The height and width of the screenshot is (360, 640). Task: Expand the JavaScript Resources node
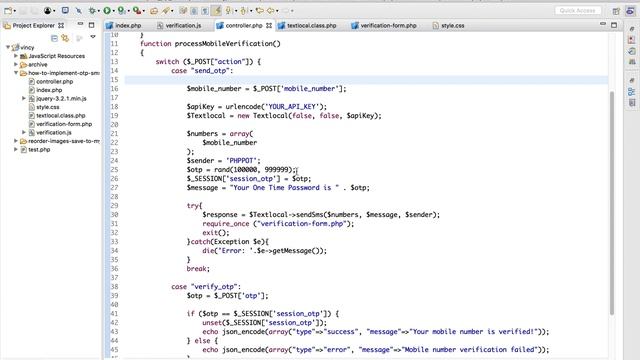click(x=16, y=56)
